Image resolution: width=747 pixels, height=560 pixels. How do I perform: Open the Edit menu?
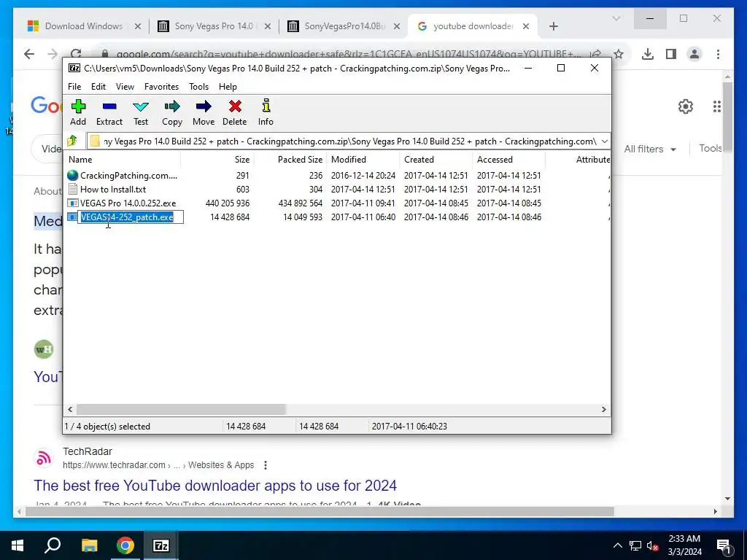(x=98, y=87)
